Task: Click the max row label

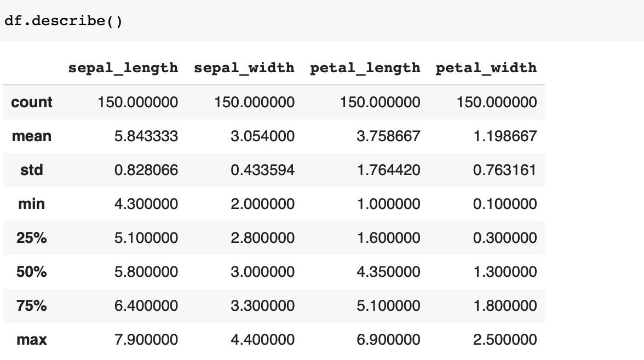Action: pos(31,340)
